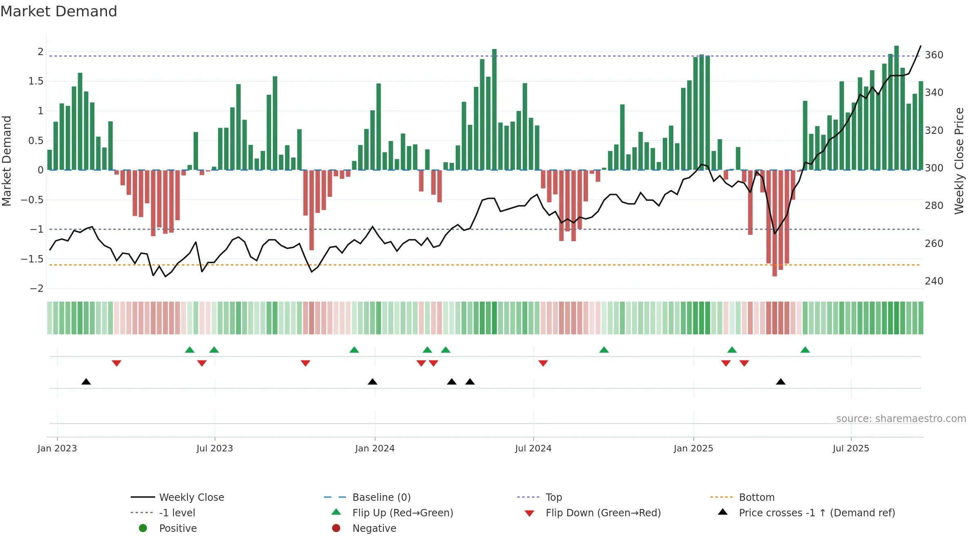Click the Jul 2023 x-axis label

point(215,448)
